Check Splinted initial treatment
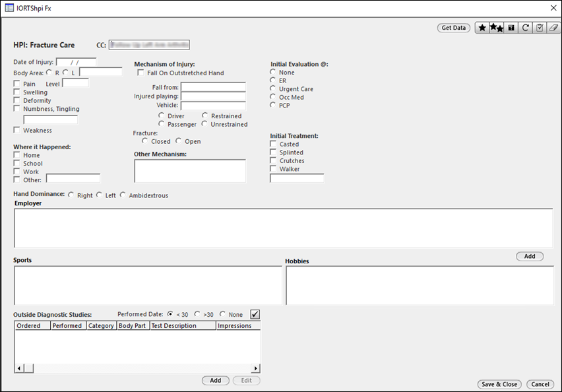The image size is (562, 392). (x=273, y=152)
